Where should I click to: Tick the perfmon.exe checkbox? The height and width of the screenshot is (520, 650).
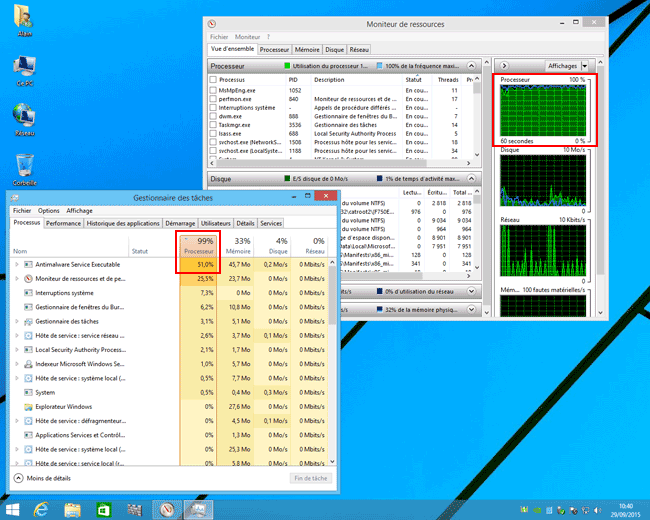pyautogui.click(x=213, y=99)
